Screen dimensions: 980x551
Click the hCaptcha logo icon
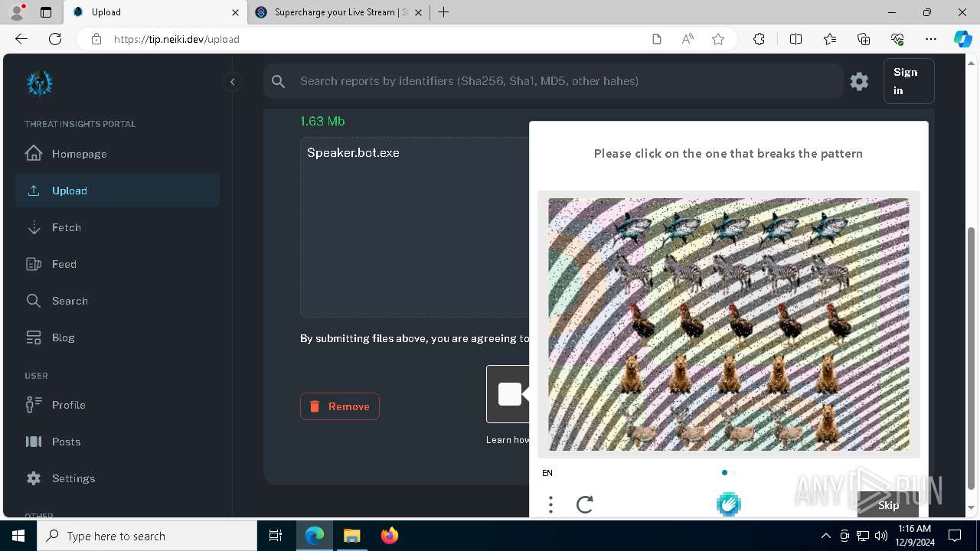729,504
